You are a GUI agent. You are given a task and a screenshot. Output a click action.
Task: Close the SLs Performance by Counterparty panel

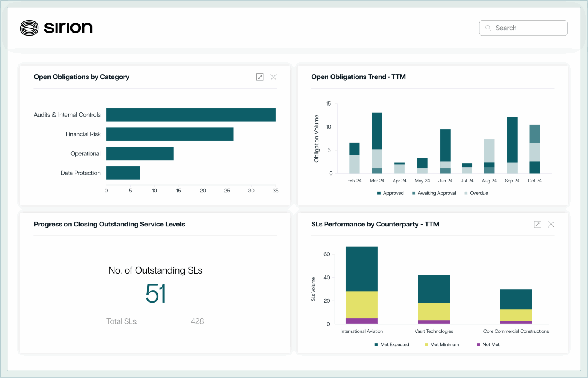[551, 224]
